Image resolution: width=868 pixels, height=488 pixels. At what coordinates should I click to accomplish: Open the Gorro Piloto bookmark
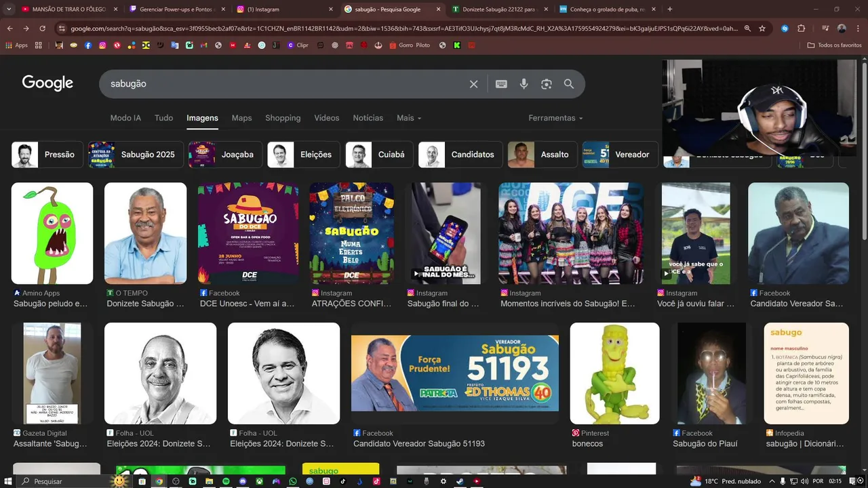click(410, 45)
